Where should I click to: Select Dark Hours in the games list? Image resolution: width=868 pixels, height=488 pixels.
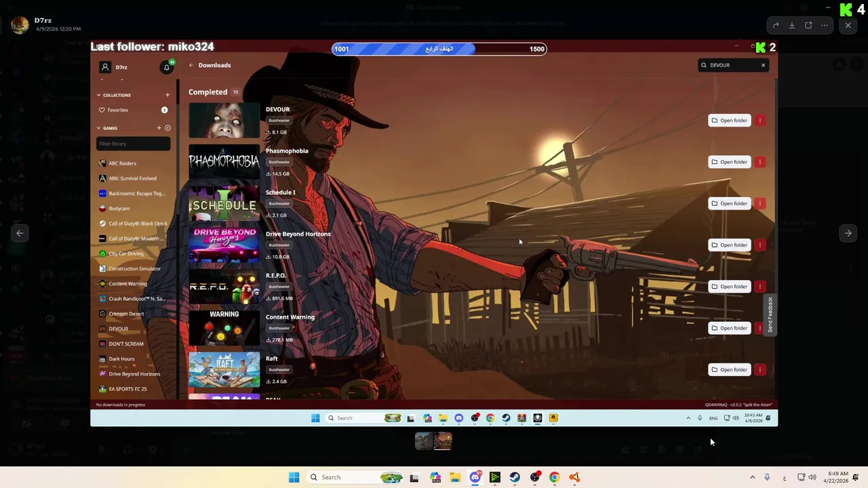tap(121, 359)
